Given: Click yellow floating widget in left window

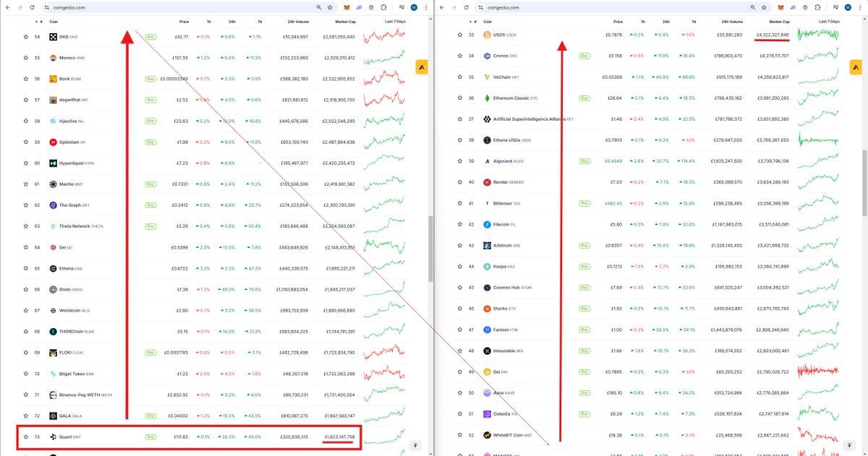Looking at the screenshot, I should point(422,67).
